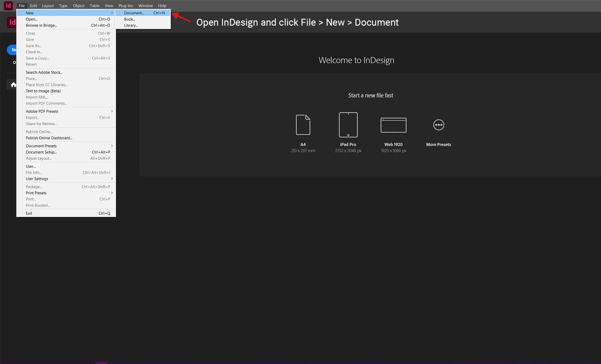Open the Plug-Ins menu
Image resolution: width=601 pixels, height=364 pixels.
(125, 6)
